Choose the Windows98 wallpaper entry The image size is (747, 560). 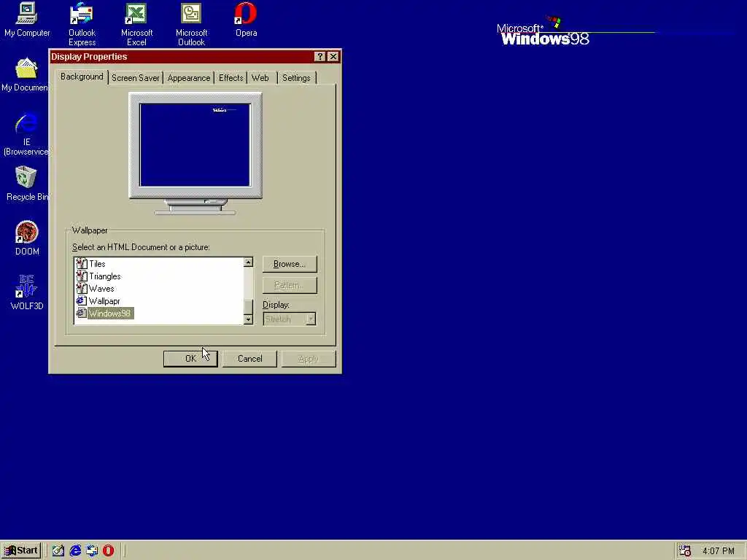tap(109, 314)
